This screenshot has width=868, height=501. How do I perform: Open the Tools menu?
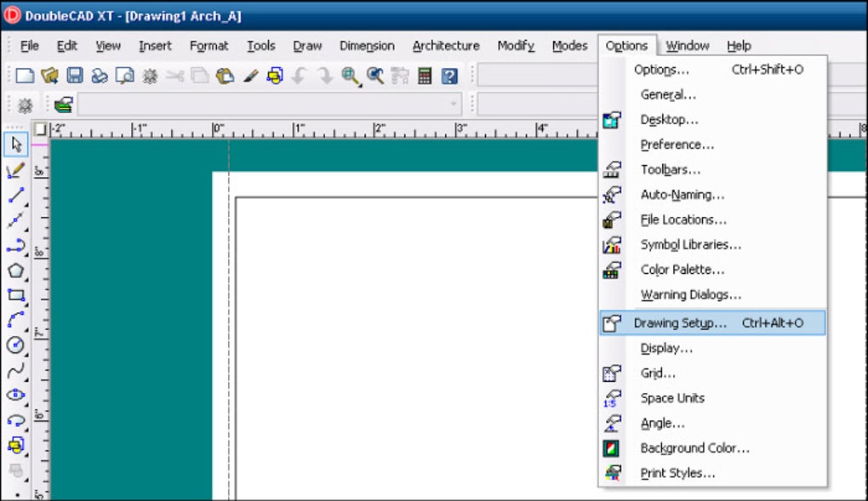pyautogui.click(x=260, y=45)
